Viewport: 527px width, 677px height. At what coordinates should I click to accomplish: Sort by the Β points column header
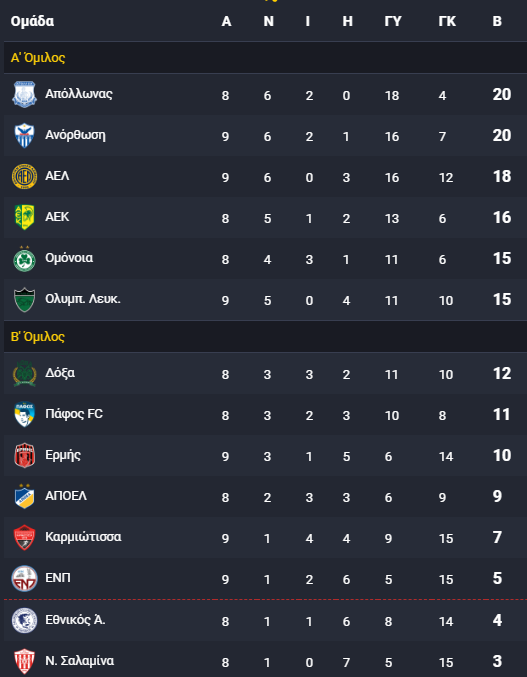pos(497,21)
